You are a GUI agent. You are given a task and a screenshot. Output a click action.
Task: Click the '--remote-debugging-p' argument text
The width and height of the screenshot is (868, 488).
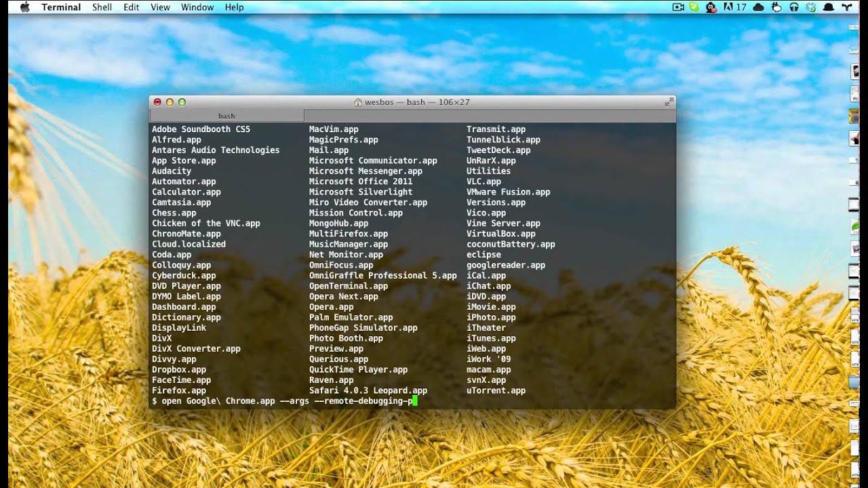[363, 401]
